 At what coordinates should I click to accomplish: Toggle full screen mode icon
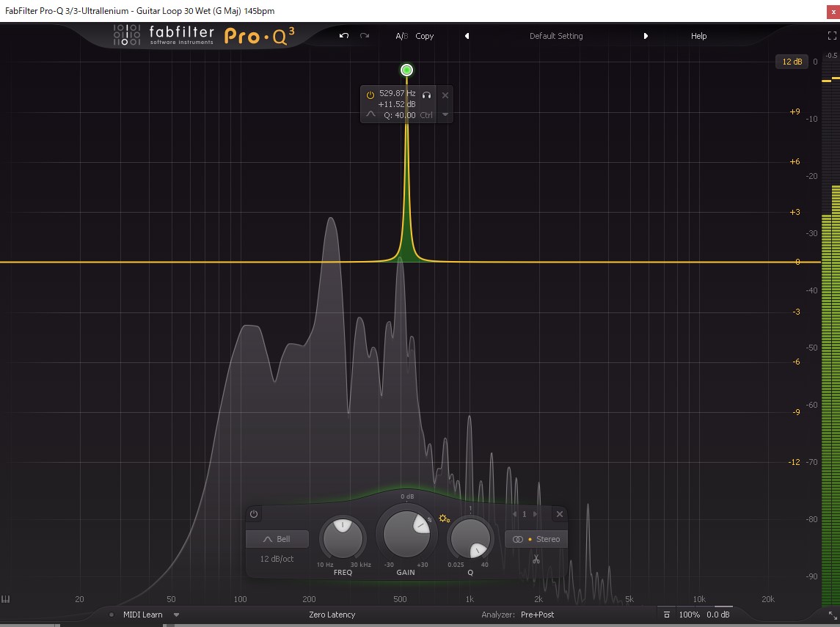pyautogui.click(x=832, y=36)
